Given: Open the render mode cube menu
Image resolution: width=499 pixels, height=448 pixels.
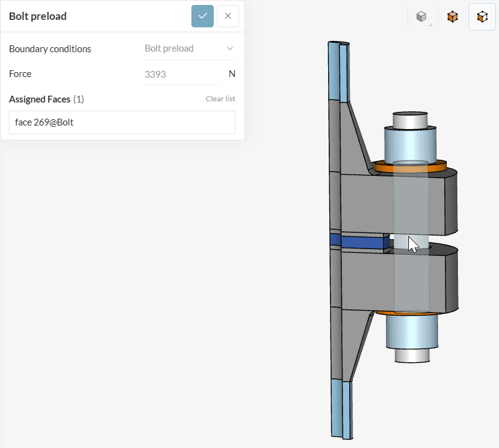Looking at the screenshot, I should 422,17.
